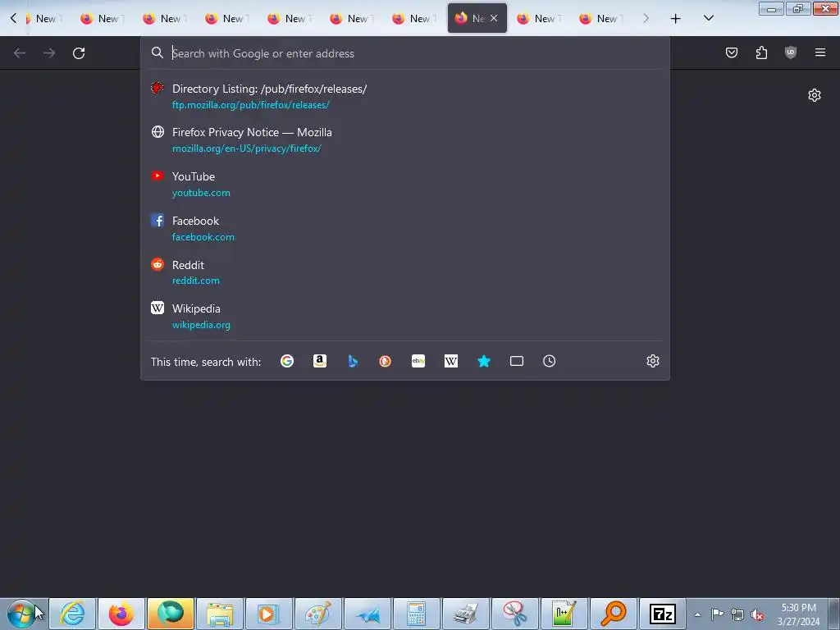Go back one page
Viewport: 840px width, 630px height.
click(x=20, y=53)
